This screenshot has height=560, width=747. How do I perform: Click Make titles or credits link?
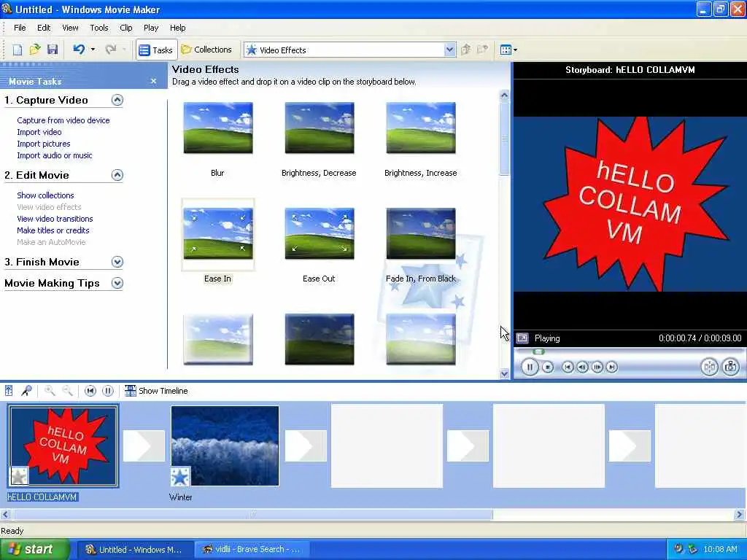(x=53, y=230)
